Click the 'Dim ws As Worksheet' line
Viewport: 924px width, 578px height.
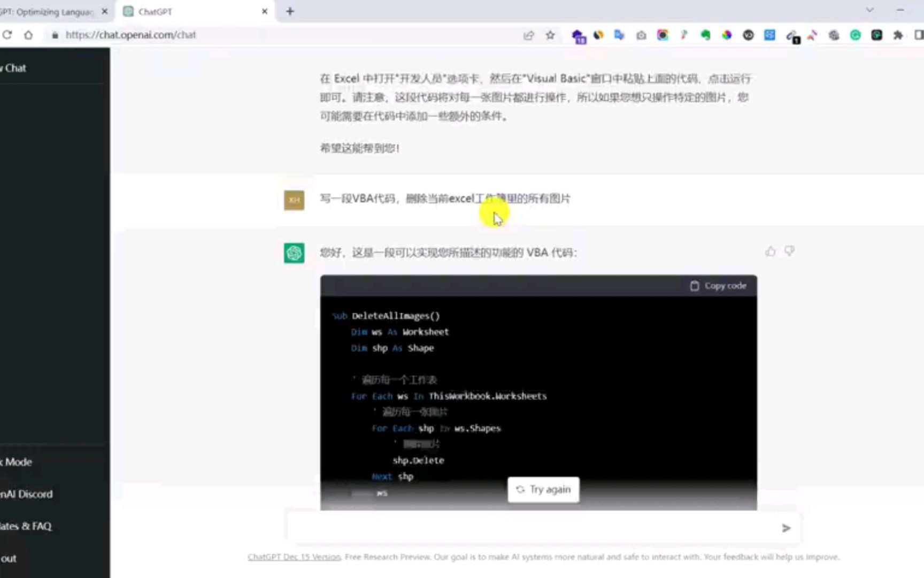tap(400, 332)
